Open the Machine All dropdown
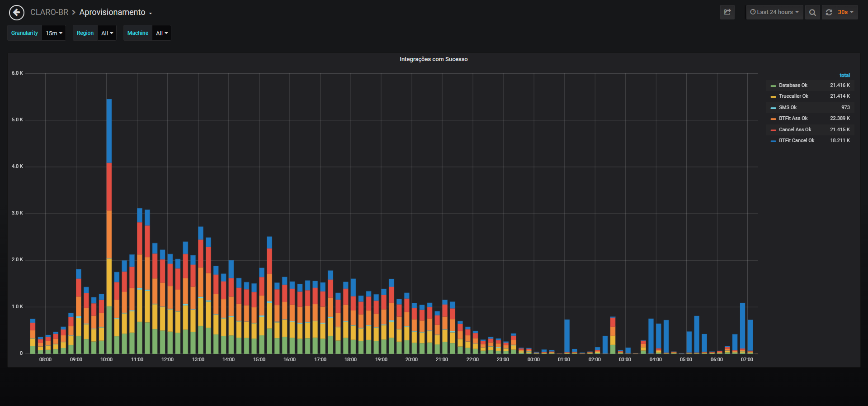Viewport: 868px width, 406px height. point(161,33)
